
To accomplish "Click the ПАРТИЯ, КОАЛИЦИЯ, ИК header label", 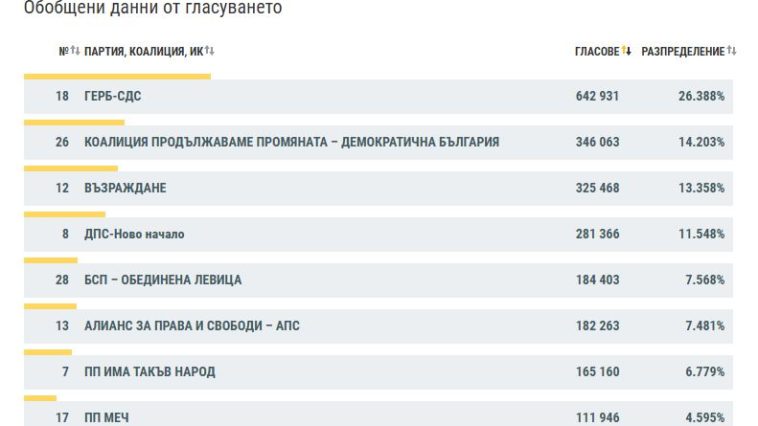I will click(143, 51).
